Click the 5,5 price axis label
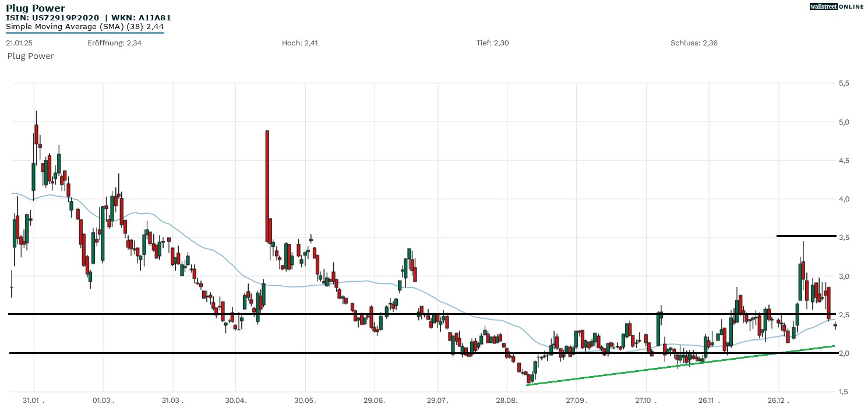The width and height of the screenshot is (868, 404). [x=844, y=83]
